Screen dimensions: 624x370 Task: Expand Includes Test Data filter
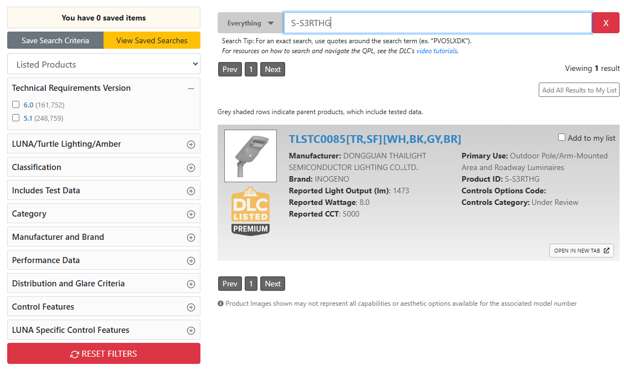pos(191,191)
